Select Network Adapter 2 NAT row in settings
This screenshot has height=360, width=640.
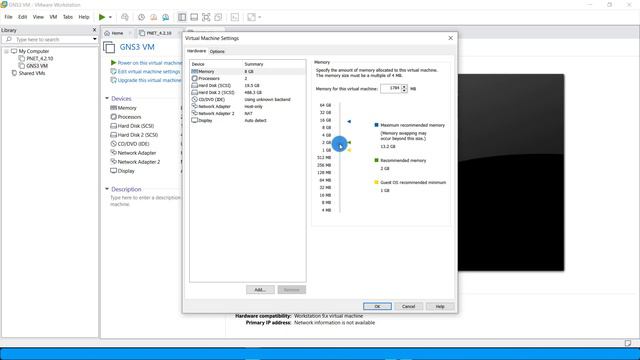tap(248, 113)
